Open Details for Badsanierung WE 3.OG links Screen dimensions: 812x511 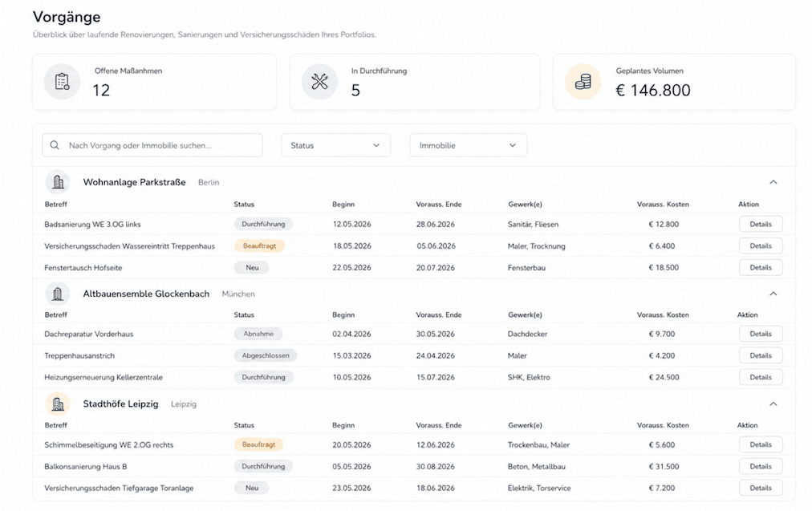(761, 224)
